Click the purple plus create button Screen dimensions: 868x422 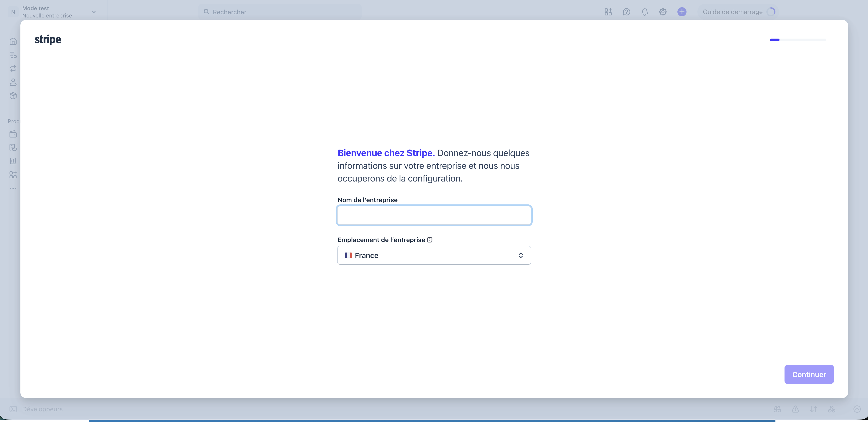pyautogui.click(x=682, y=12)
